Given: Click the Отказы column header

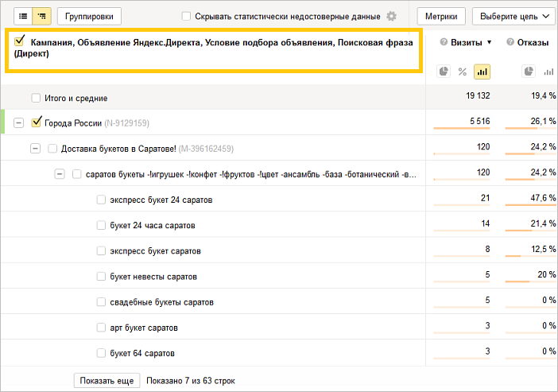Looking at the screenshot, I should point(533,43).
